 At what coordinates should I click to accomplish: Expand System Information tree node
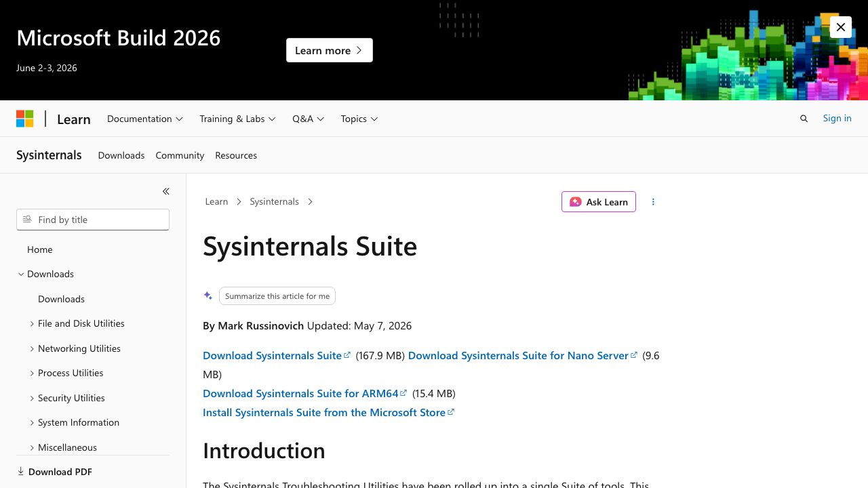(x=32, y=423)
